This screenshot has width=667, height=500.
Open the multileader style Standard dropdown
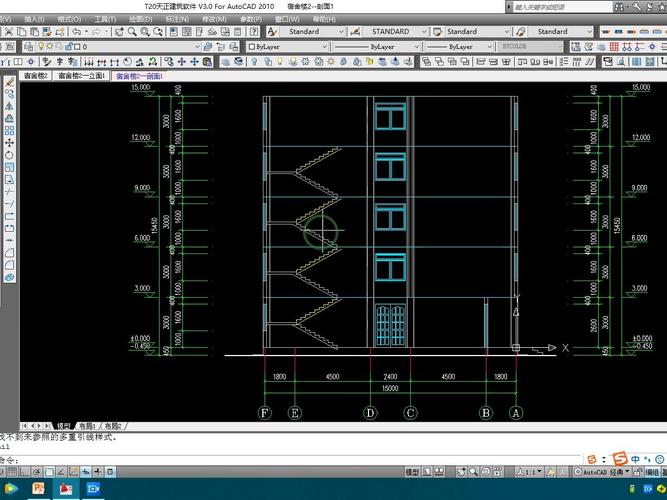tap(560, 32)
